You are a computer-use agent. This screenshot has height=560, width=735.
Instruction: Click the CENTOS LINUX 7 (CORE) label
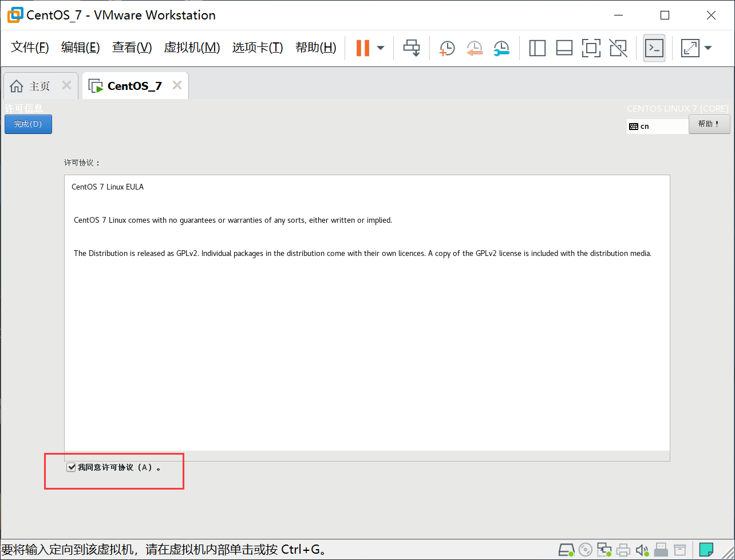point(678,109)
